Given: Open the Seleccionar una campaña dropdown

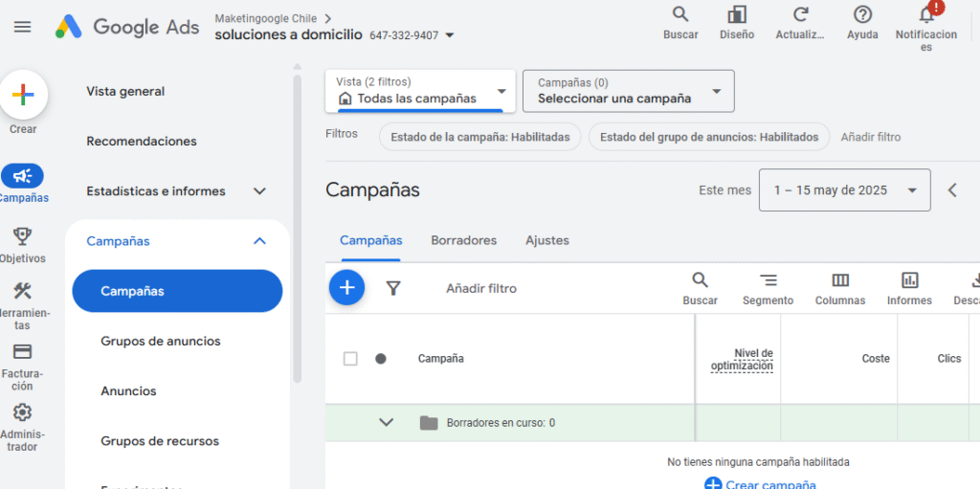Looking at the screenshot, I should (628, 91).
